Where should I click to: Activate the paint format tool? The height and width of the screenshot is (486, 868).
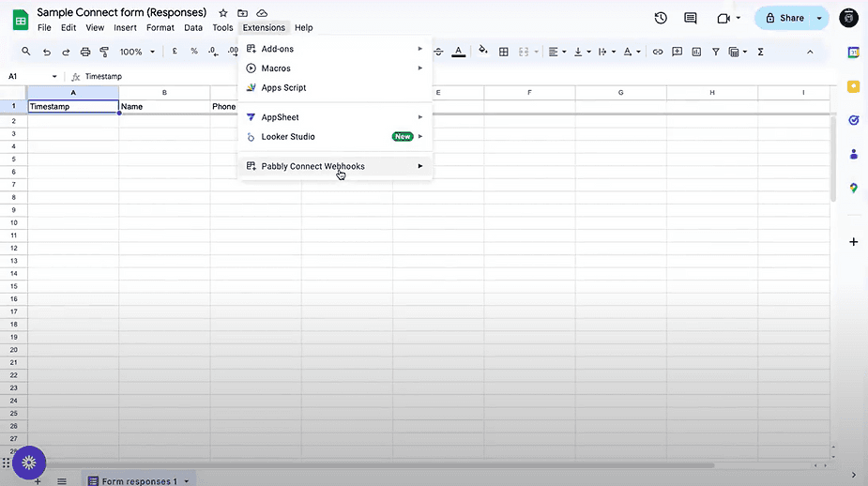pyautogui.click(x=104, y=52)
